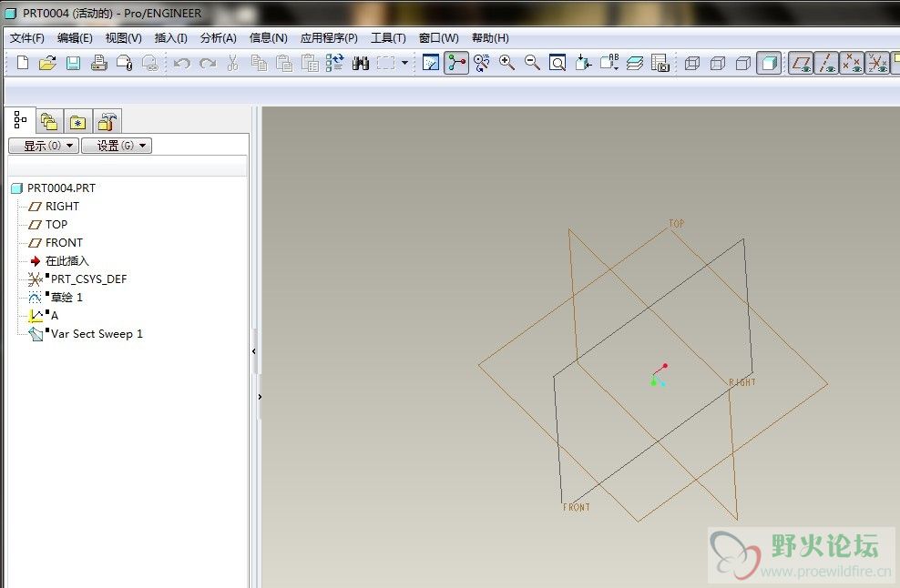Toggle datum points display
The width and height of the screenshot is (900, 588).
pos(852,63)
